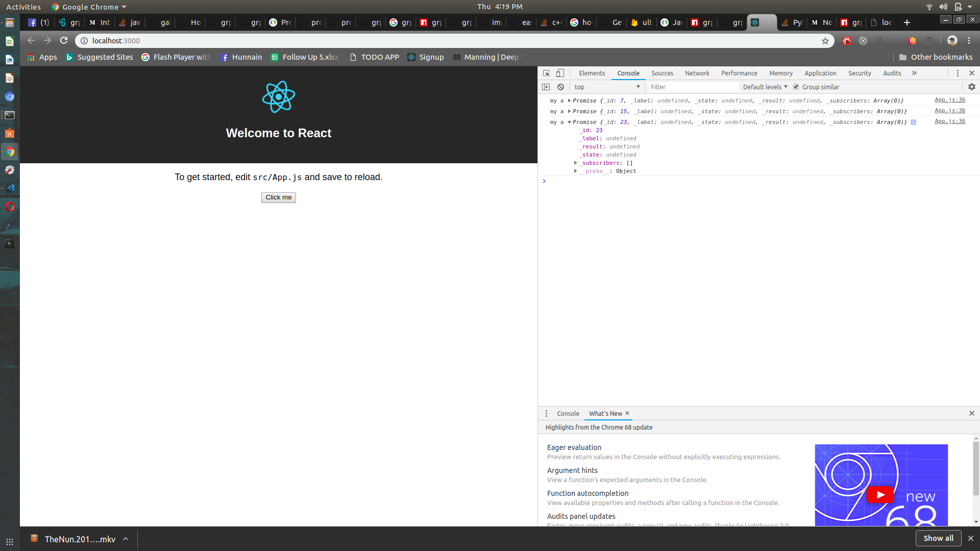Image resolution: width=980 pixels, height=551 pixels.
Task: Open the DevTools customization kebab menu
Action: pos(958,73)
